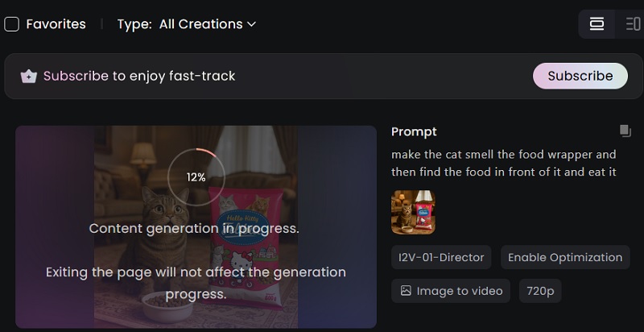Screen dimensions: 644x332
Task: Copy the prompt using the copy icon
Action: tap(625, 131)
